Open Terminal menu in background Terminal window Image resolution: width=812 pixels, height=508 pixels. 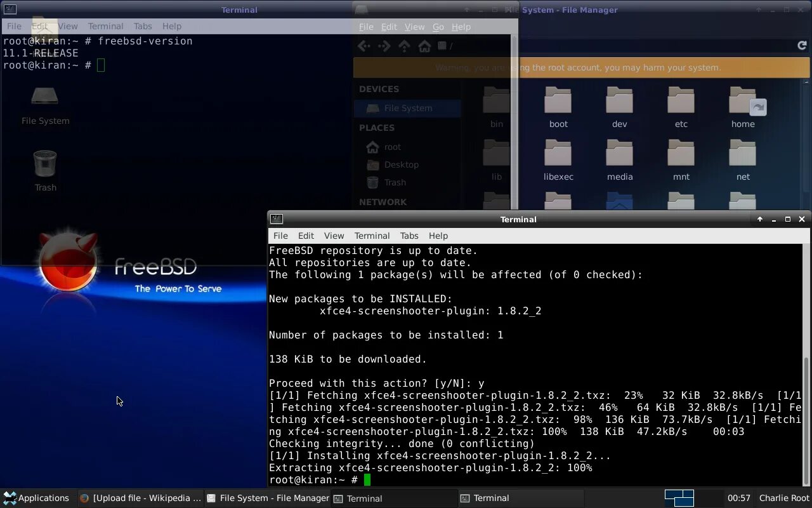pos(105,26)
